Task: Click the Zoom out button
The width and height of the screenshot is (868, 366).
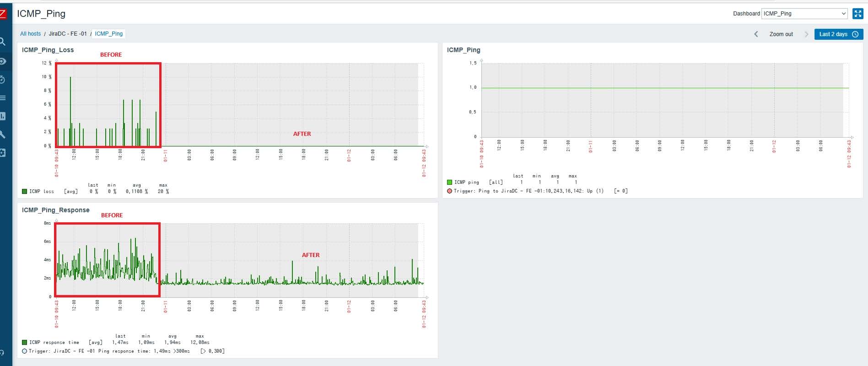Action: 781,34
